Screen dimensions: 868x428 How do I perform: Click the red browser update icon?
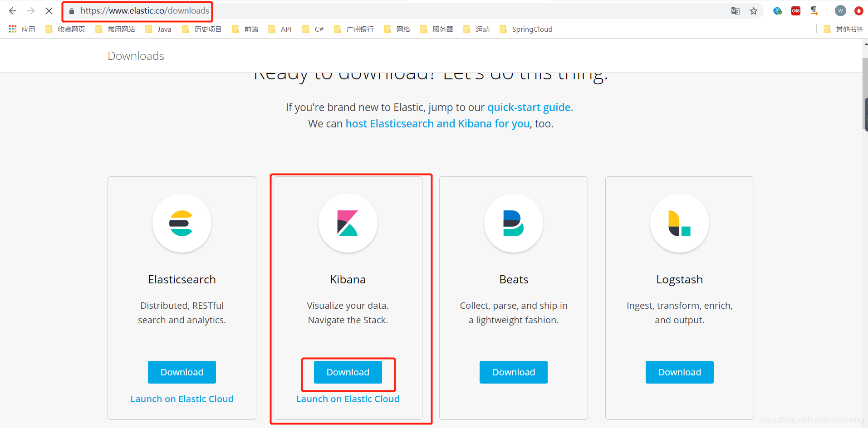pos(858,11)
